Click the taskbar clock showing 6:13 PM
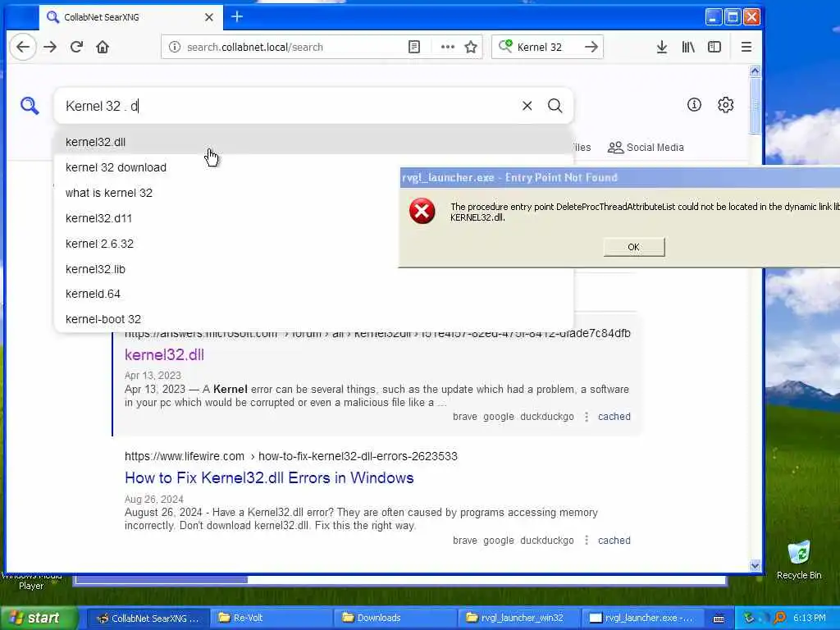840x630 pixels. click(809, 619)
